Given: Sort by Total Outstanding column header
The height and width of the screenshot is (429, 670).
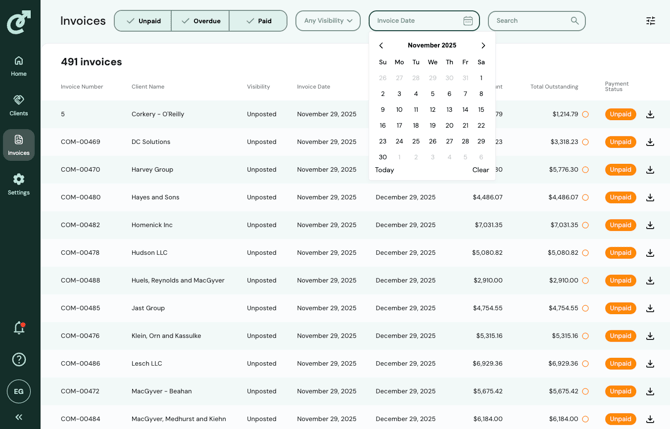Looking at the screenshot, I should [x=554, y=87].
